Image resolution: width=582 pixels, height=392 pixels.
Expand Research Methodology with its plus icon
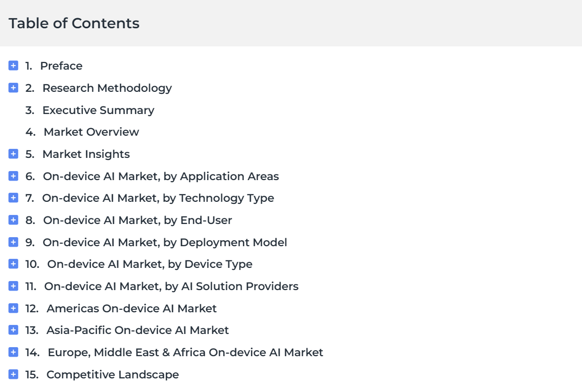[x=14, y=88]
